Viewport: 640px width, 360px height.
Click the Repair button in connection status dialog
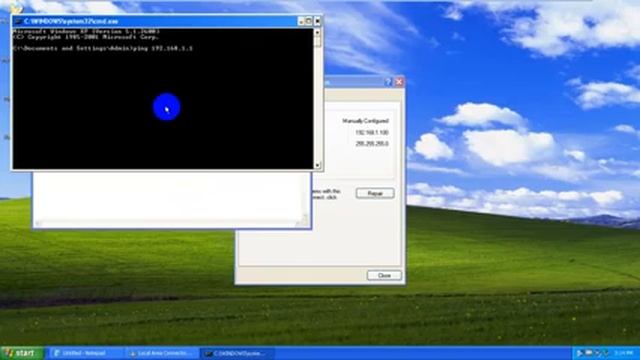[375, 193]
